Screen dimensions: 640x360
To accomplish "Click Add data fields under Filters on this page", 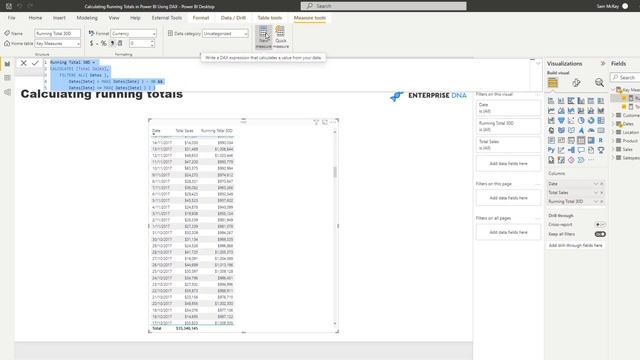I will click(x=508, y=198).
